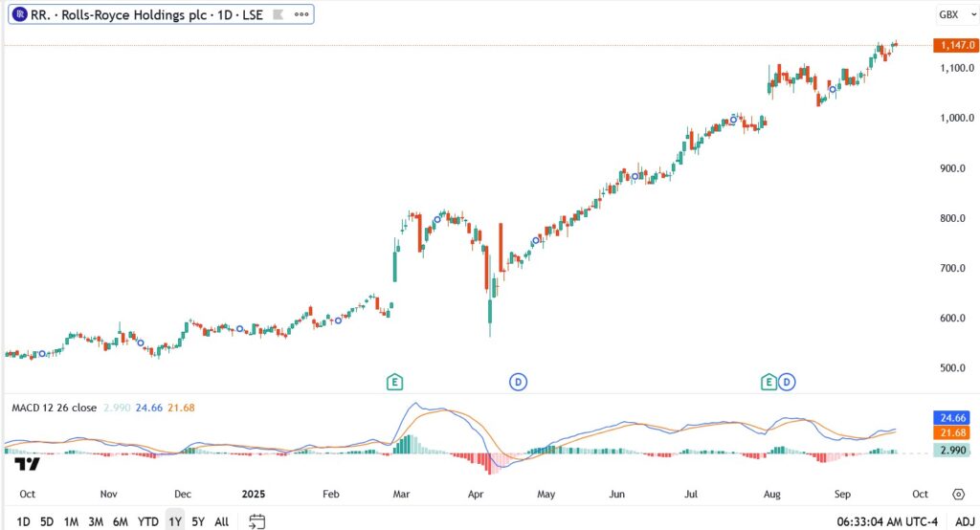Click the Nov time axis label
Screen dimensions: 980x530
coord(109,494)
